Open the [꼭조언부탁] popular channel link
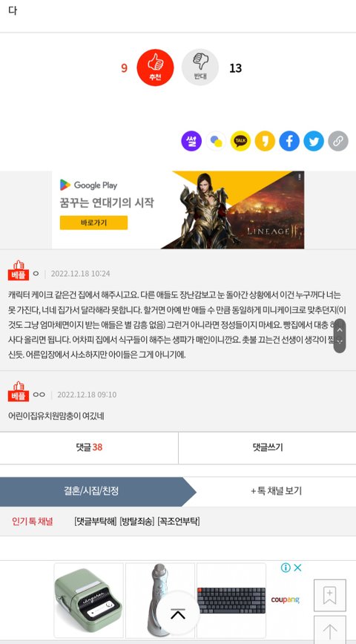 [179, 522]
